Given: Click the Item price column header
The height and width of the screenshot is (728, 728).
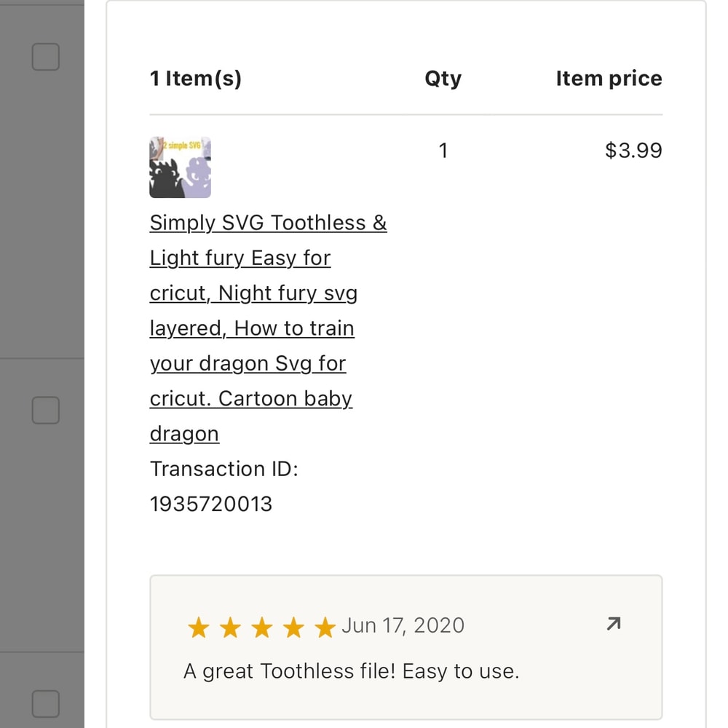Looking at the screenshot, I should coord(609,79).
